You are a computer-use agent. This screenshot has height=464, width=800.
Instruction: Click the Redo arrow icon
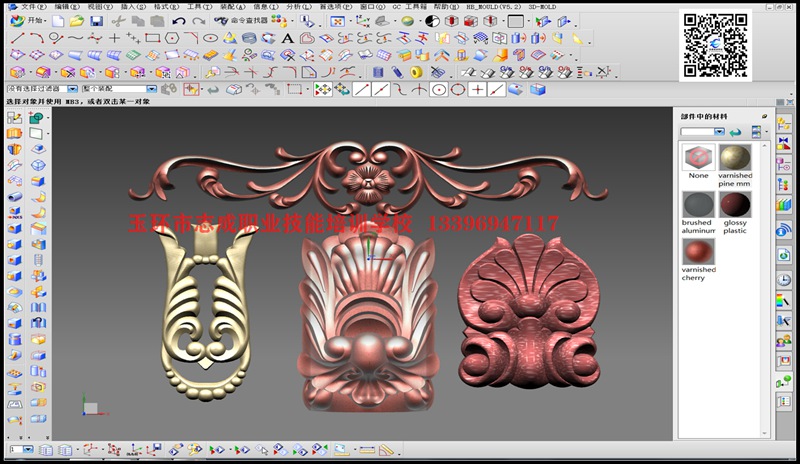pyautogui.click(x=198, y=21)
